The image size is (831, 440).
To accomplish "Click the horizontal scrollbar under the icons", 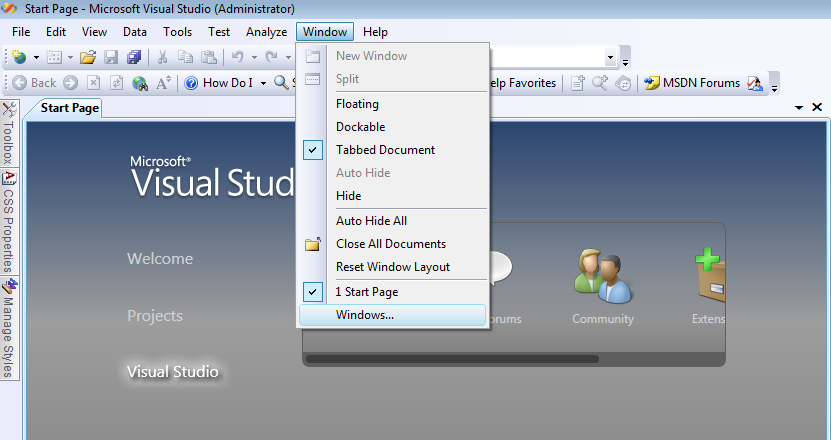I will pyautogui.click(x=452, y=359).
